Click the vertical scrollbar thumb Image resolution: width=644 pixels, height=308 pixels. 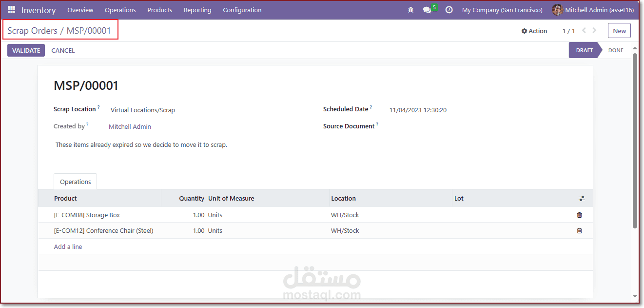point(635,141)
